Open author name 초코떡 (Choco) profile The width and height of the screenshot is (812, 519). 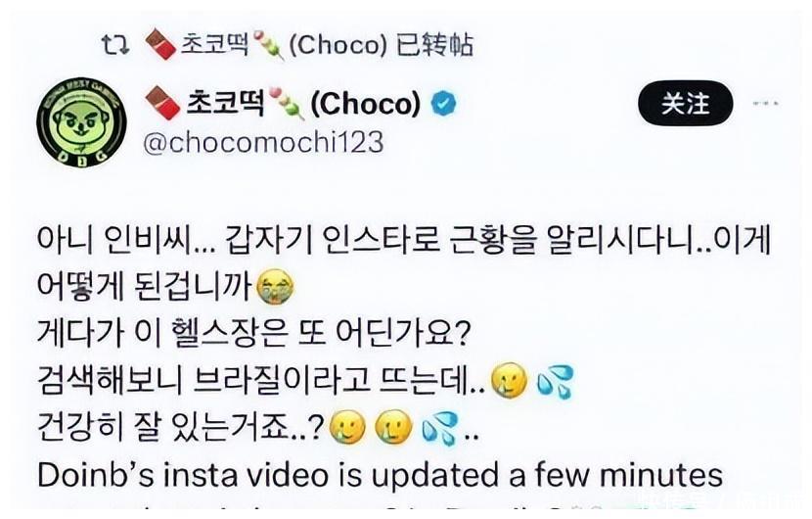pos(283,103)
